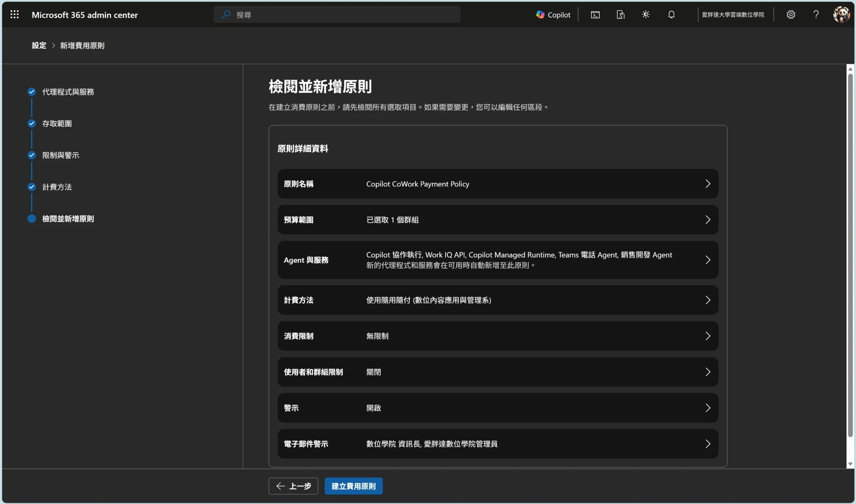856x504 pixels.
Task: Open the help question mark icon
Action: [816, 15]
